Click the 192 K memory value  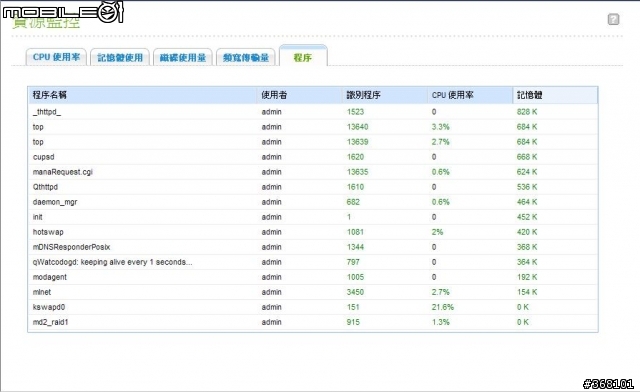tap(527, 277)
